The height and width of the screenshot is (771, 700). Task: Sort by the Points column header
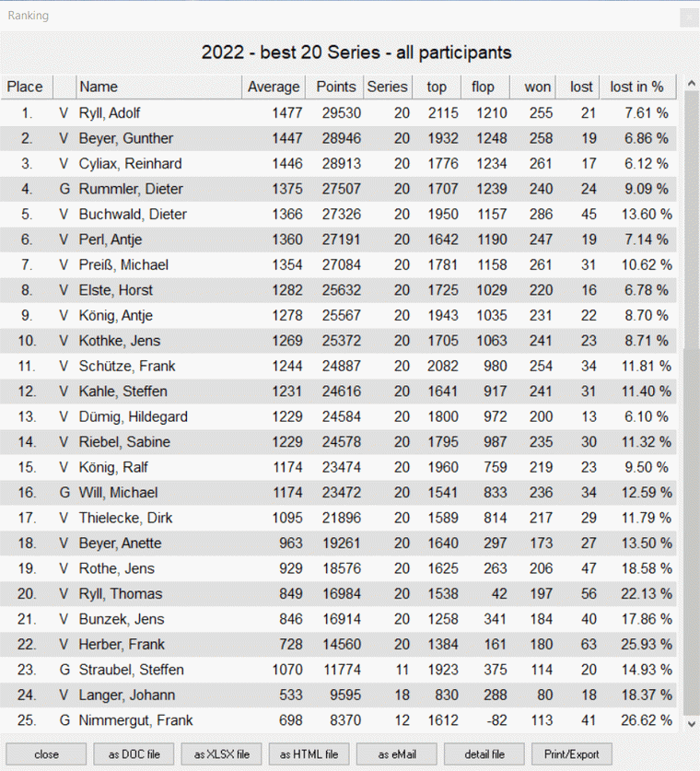click(334, 87)
